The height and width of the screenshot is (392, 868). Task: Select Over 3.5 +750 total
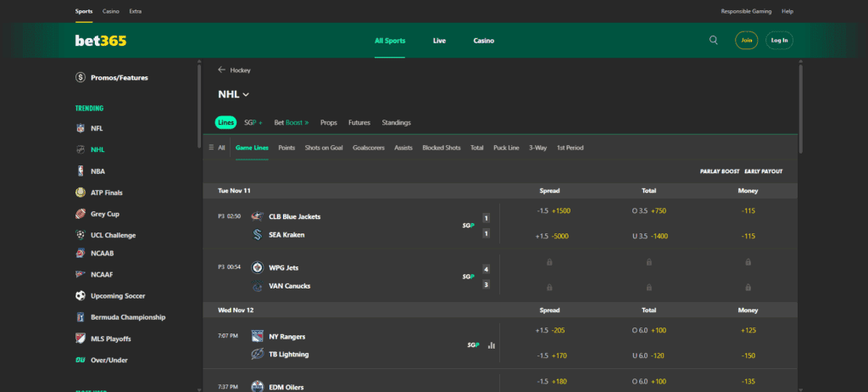pyautogui.click(x=648, y=210)
